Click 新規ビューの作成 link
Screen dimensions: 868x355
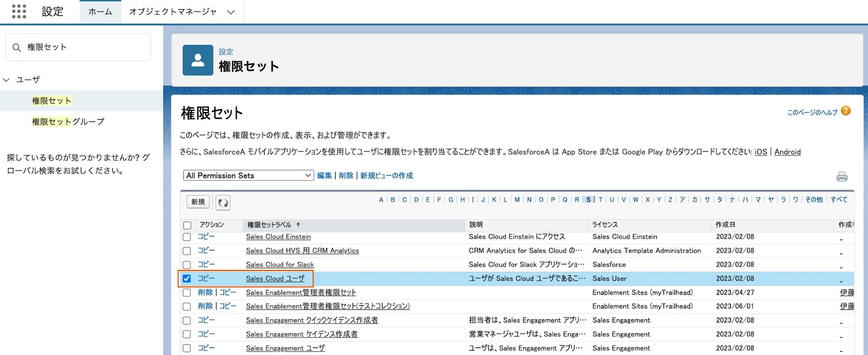click(387, 176)
